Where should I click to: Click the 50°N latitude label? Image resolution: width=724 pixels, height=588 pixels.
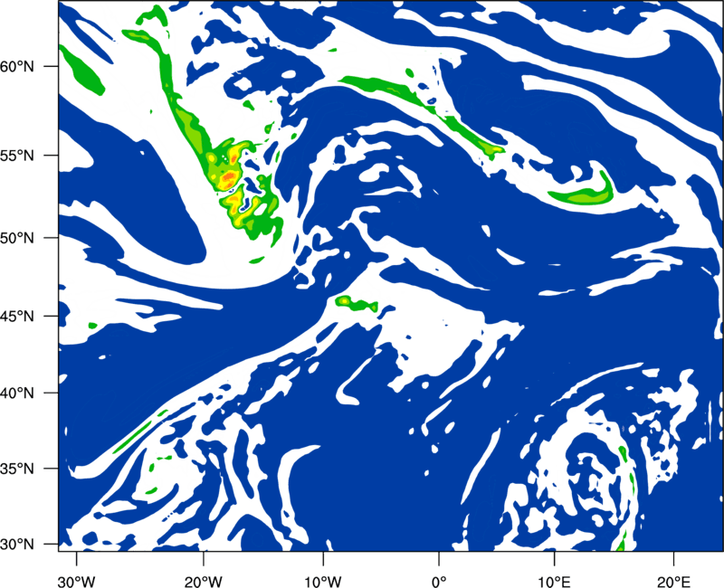17,238
